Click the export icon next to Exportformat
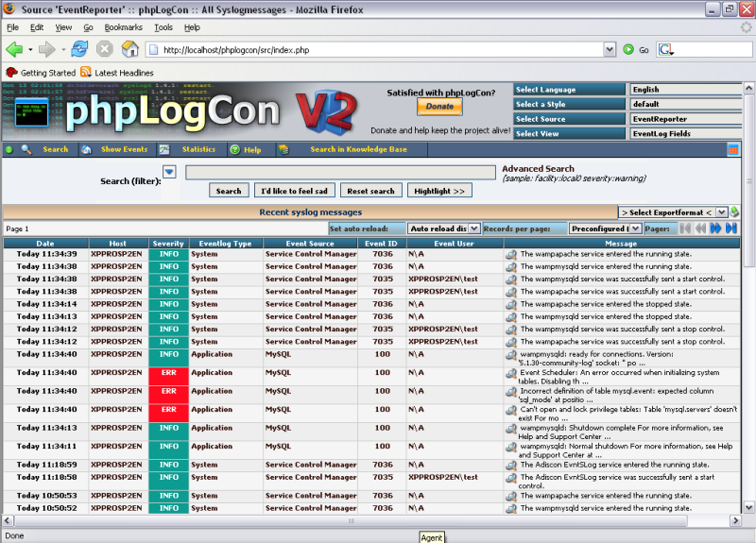The height and width of the screenshot is (543, 756). click(734, 212)
